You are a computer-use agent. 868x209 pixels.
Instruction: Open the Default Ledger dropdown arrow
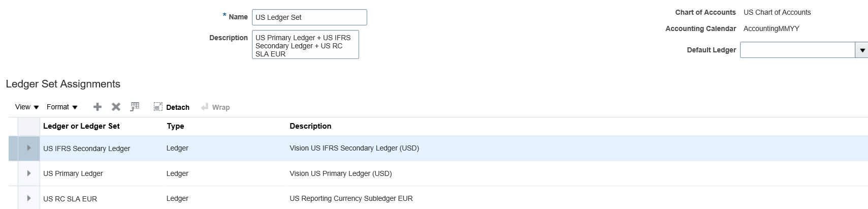click(862, 50)
